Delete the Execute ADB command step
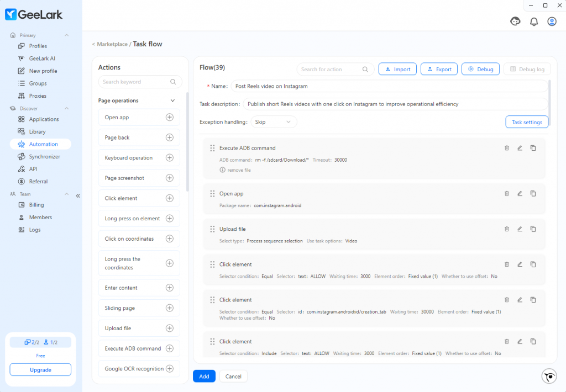 507,148
